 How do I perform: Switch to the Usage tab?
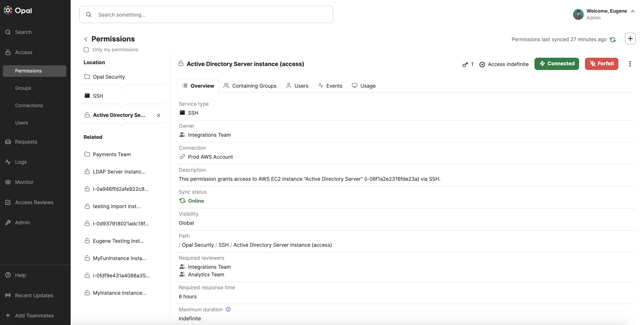(x=364, y=86)
